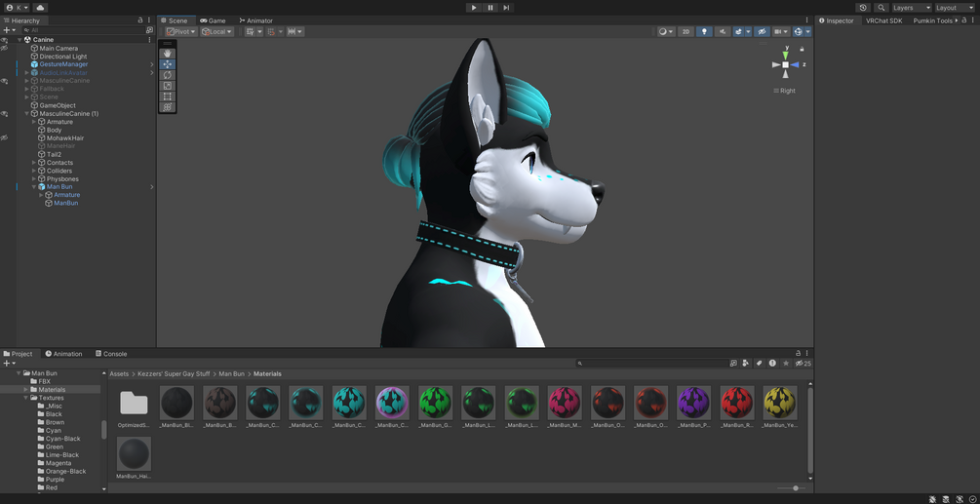Screen dimensions: 980x504
Task: Open the cloud services icon
Action: tap(40, 8)
